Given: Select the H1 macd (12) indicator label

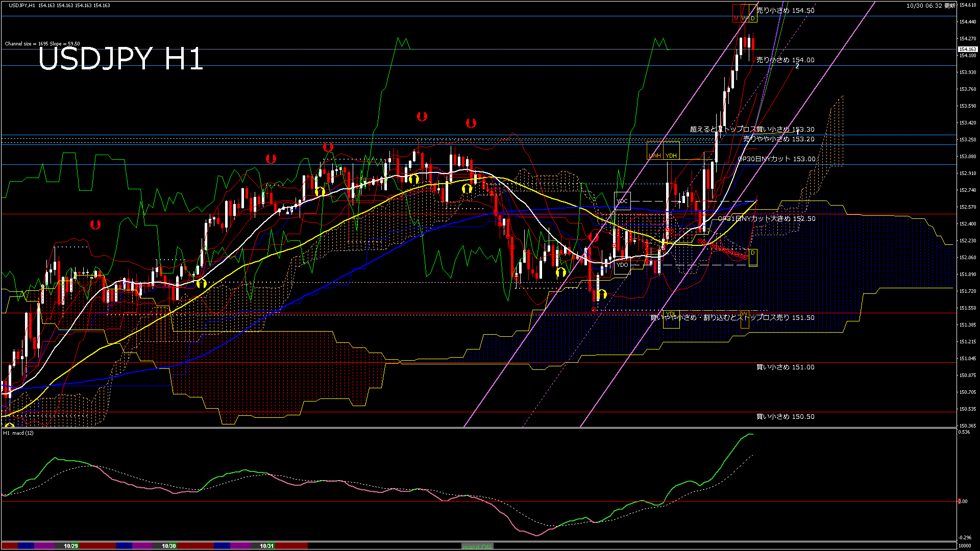Looking at the screenshot, I should [x=19, y=434].
